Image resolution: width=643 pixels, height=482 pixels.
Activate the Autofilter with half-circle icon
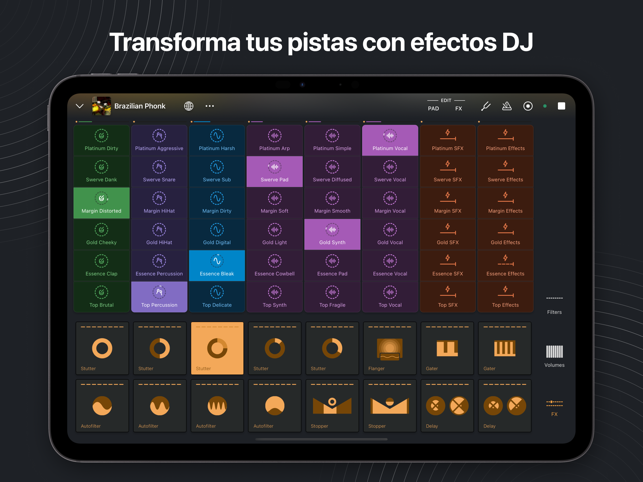click(274, 406)
